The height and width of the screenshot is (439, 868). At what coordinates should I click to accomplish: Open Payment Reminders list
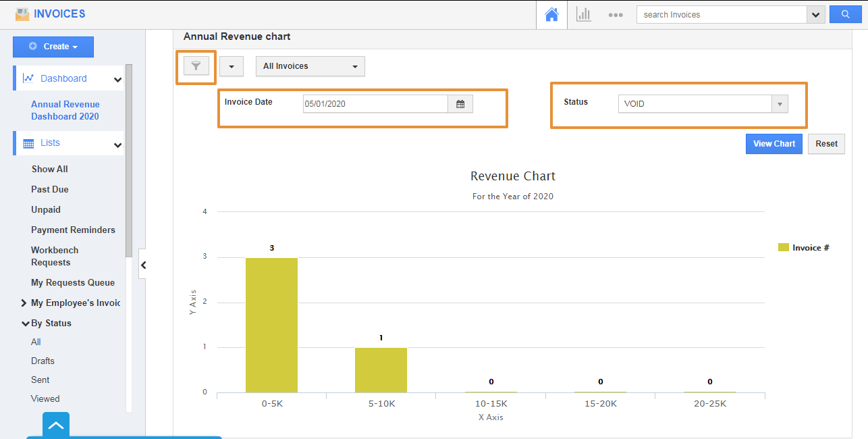(x=73, y=230)
